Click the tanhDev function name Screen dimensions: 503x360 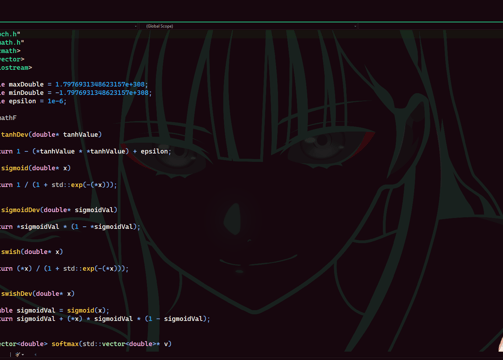(x=15, y=135)
